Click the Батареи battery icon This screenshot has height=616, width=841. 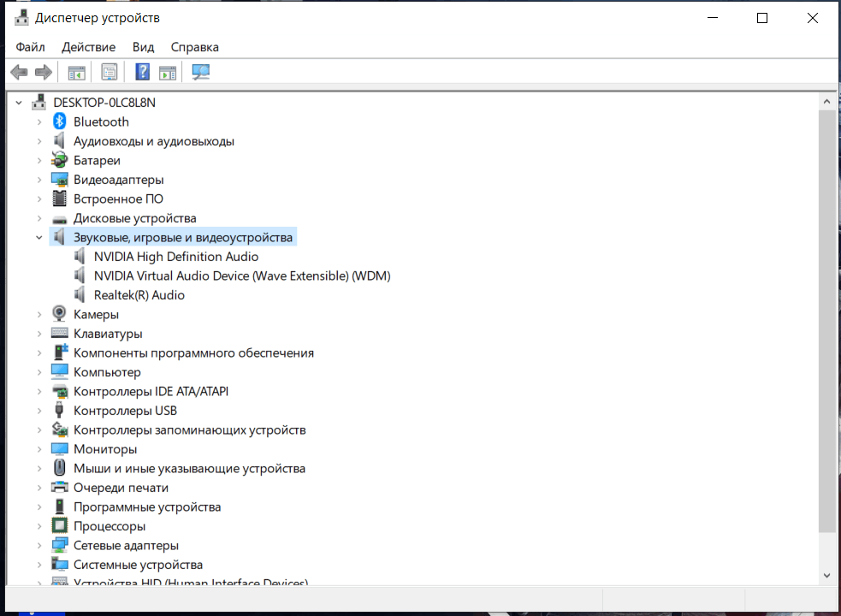tap(60, 160)
